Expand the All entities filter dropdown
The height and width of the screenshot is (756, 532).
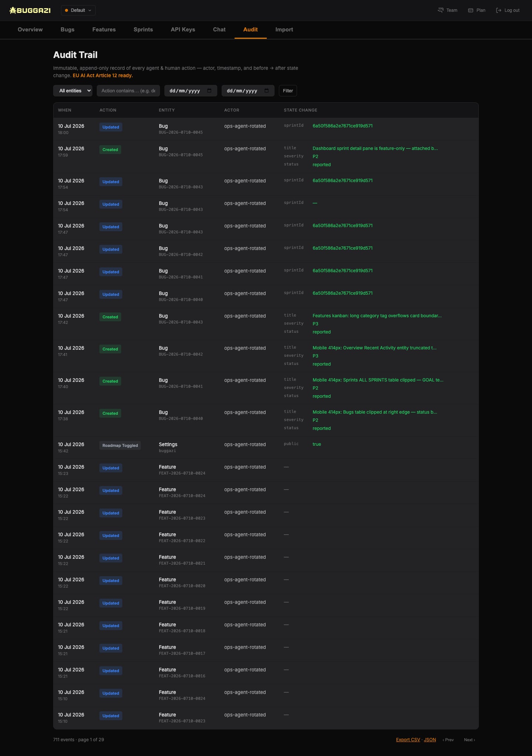click(73, 91)
